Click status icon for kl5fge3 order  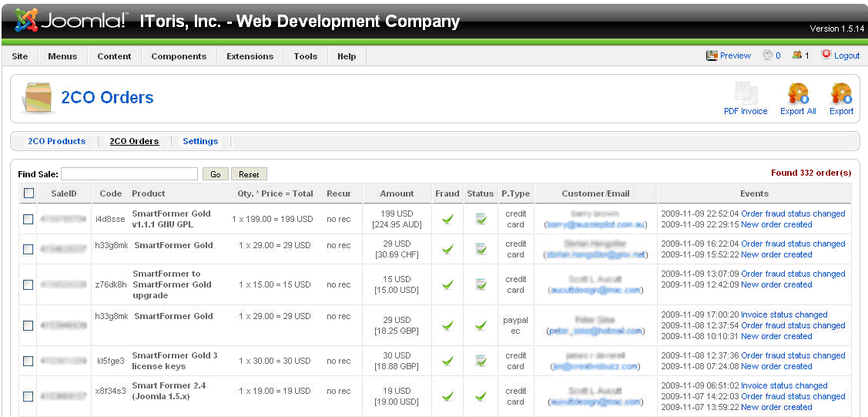[481, 361]
